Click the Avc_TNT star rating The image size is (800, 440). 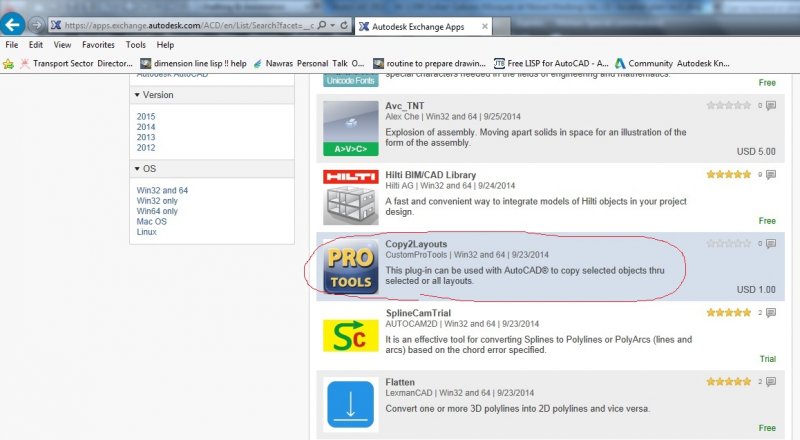(729, 105)
